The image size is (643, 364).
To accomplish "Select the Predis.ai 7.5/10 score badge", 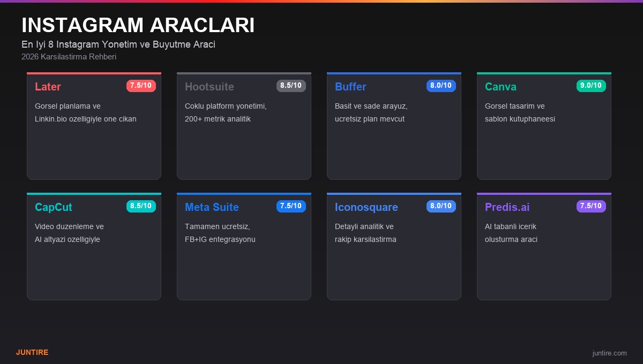I will [591, 206].
